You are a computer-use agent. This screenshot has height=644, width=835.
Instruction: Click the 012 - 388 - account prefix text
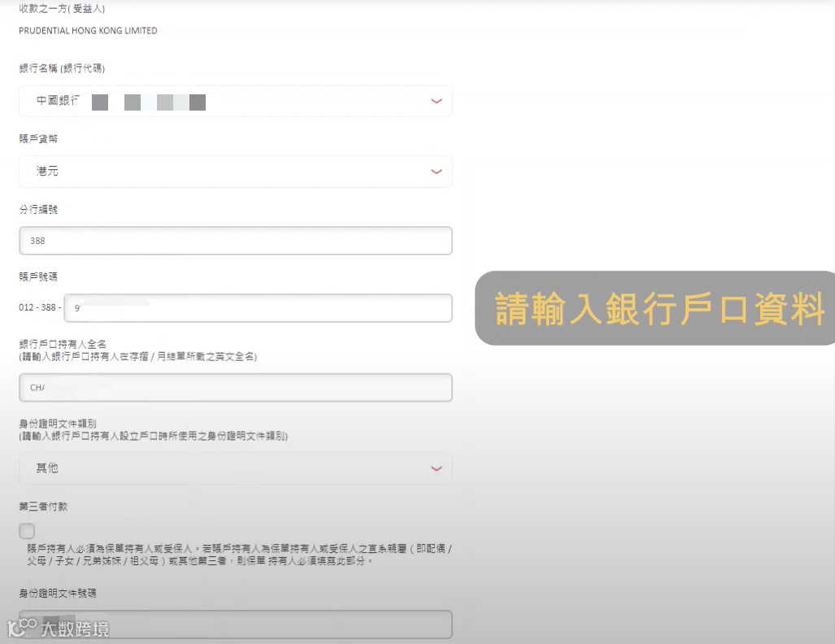pos(40,307)
